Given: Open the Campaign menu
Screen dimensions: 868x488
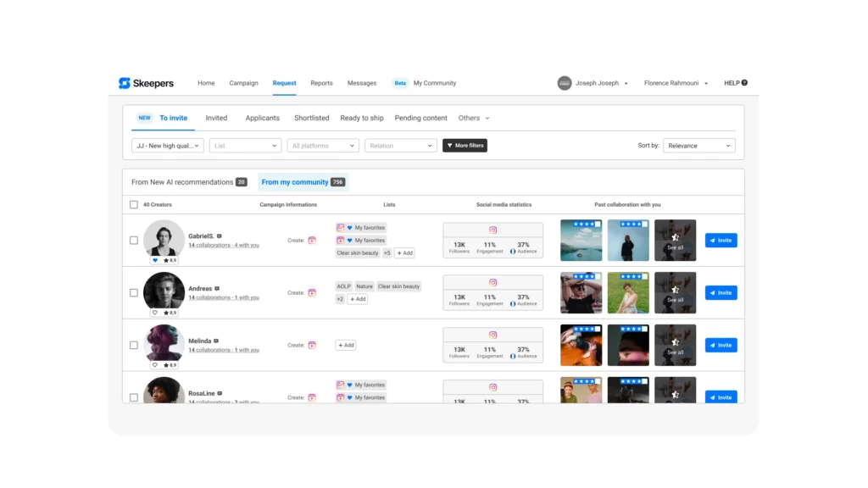Looking at the screenshot, I should pyautogui.click(x=243, y=83).
